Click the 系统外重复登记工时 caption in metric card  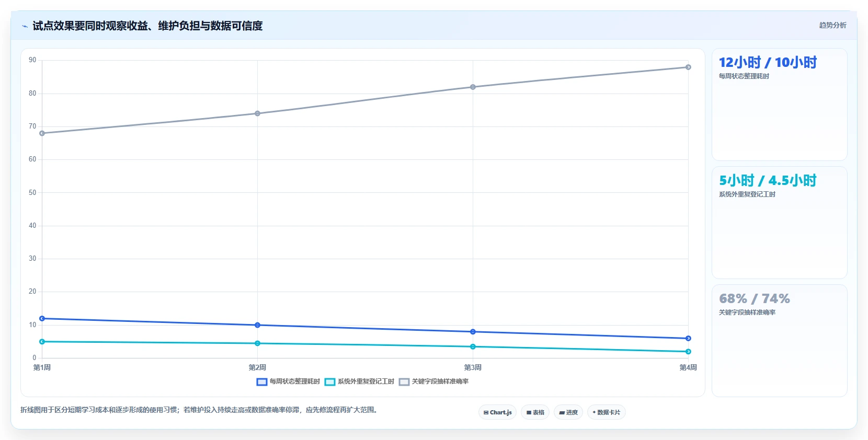[x=747, y=194]
